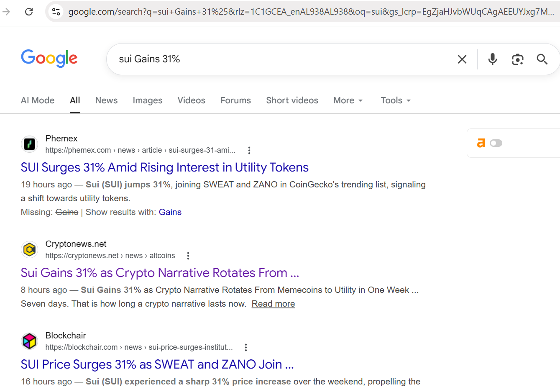Expand the More search filters dropdown
Image resolution: width=560 pixels, height=392 pixels.
click(348, 100)
